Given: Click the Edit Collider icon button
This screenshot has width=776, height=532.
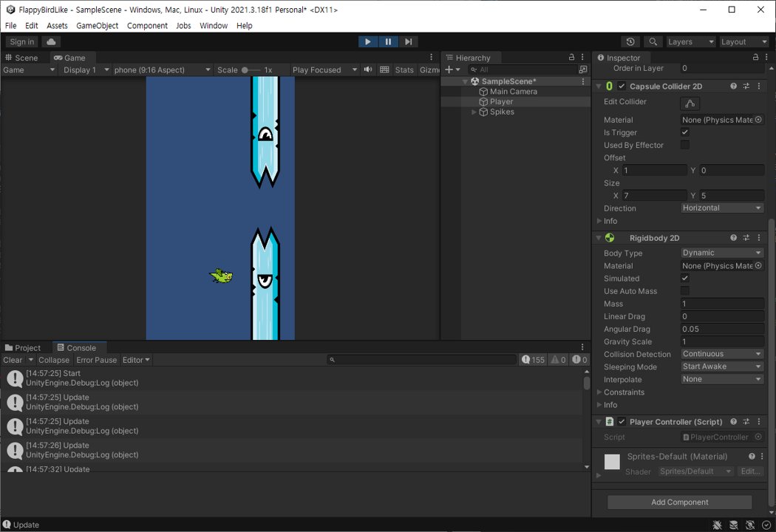Looking at the screenshot, I should [690, 103].
